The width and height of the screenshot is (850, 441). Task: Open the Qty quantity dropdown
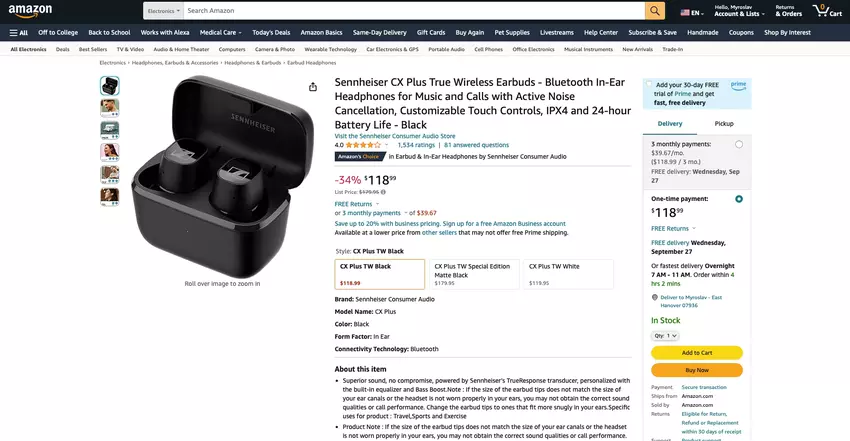[x=665, y=336]
